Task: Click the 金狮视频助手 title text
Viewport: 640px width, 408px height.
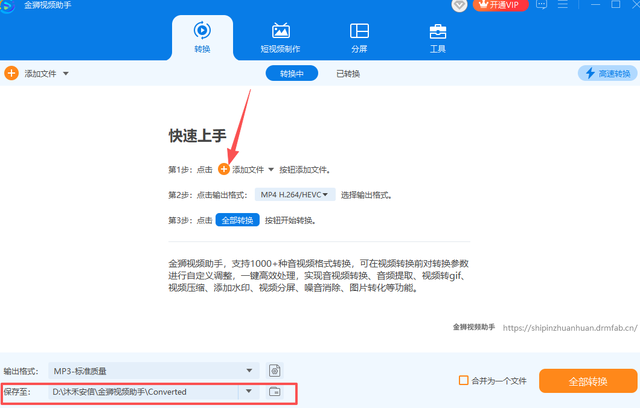Action: (48, 5)
